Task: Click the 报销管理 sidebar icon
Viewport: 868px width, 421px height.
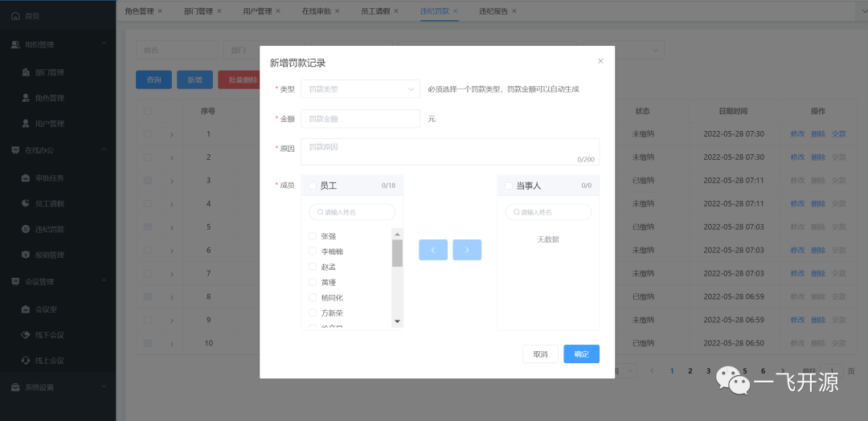Action: pos(26,255)
